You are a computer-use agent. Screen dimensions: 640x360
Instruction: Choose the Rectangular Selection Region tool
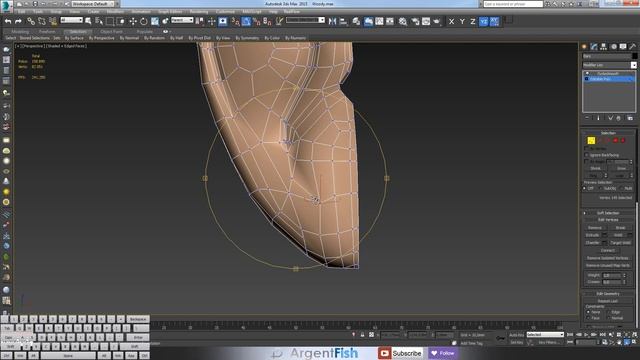(110, 21)
